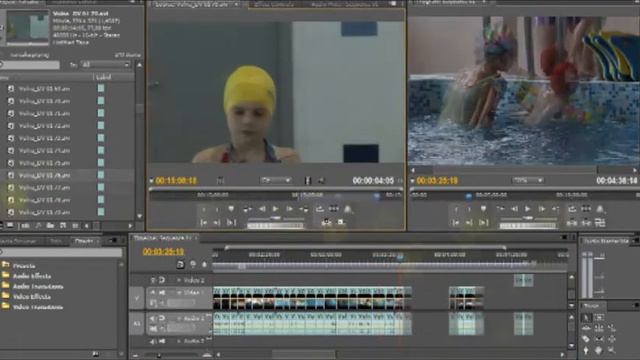Image resolution: width=640 pixels, height=360 pixels.
Task: Go to next edit point in Program monitor
Action: (x=556, y=209)
